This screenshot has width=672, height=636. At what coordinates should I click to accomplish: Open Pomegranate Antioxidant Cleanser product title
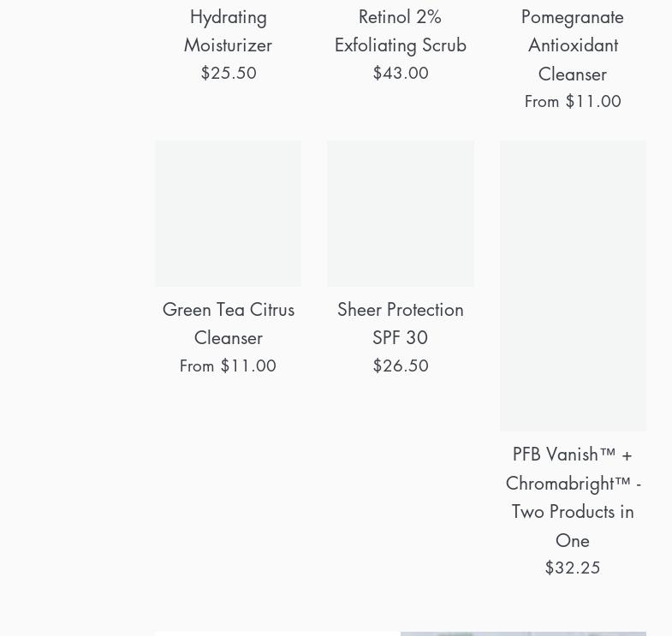point(572,45)
